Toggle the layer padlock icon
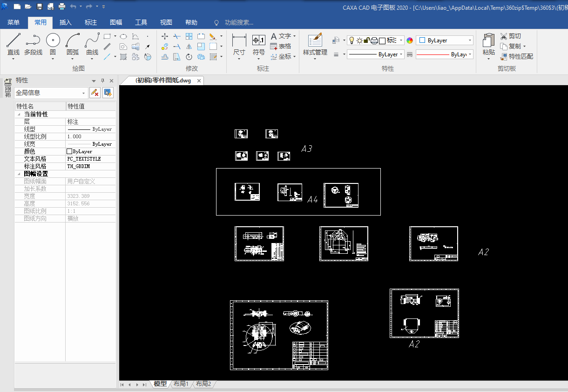Screen dimensions: 568x392 (x=366, y=41)
